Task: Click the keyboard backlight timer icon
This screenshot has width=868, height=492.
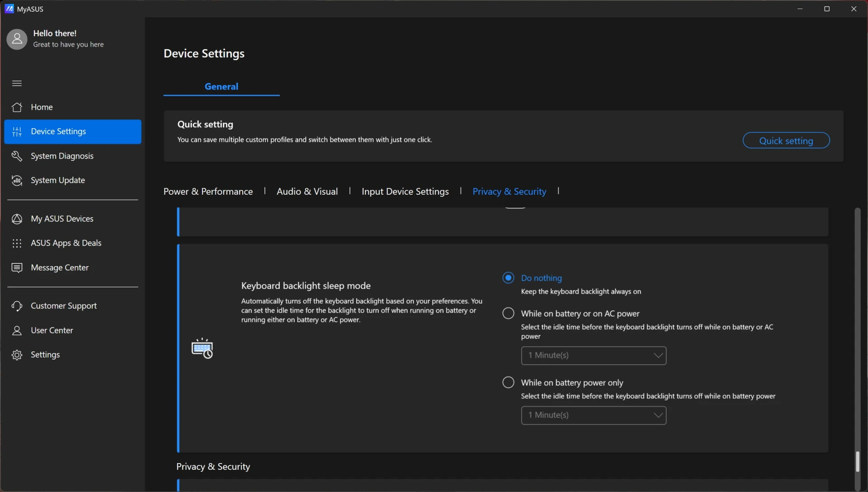Action: [202, 348]
